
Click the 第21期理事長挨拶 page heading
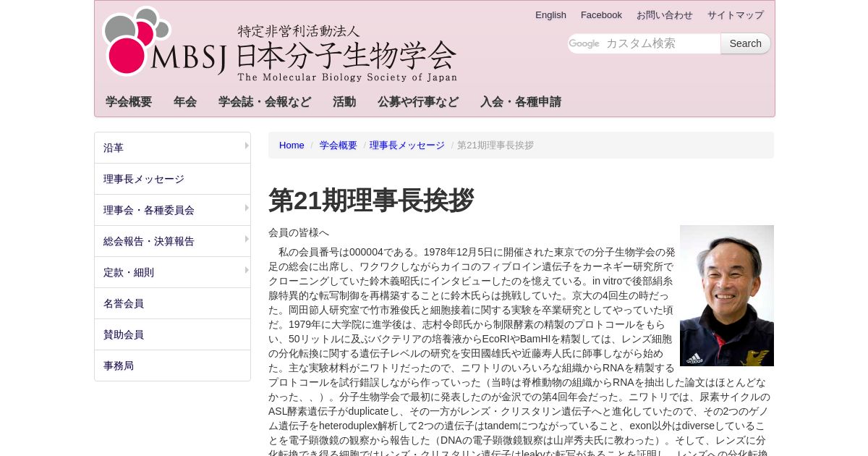[x=371, y=200]
